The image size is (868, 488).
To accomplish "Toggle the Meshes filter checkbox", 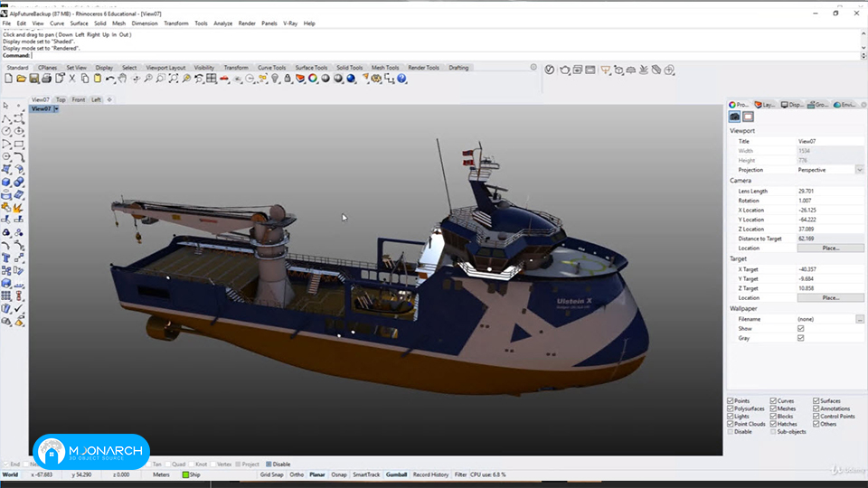I will point(773,408).
